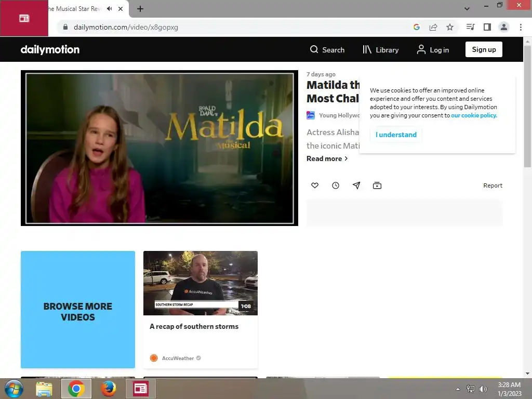Open the AccuWeather channel name
The height and width of the screenshot is (399, 532).
tap(178, 358)
